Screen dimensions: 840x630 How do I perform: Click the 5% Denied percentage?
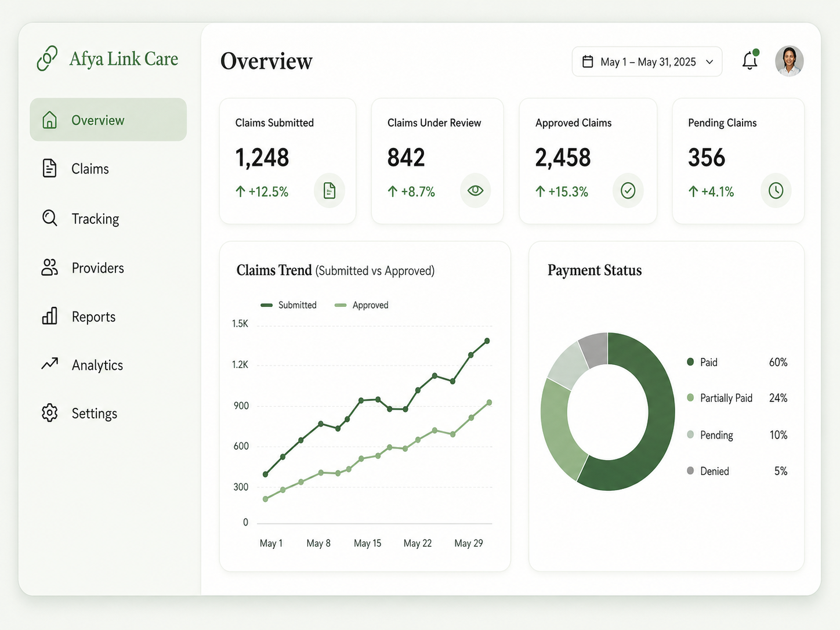coord(781,471)
